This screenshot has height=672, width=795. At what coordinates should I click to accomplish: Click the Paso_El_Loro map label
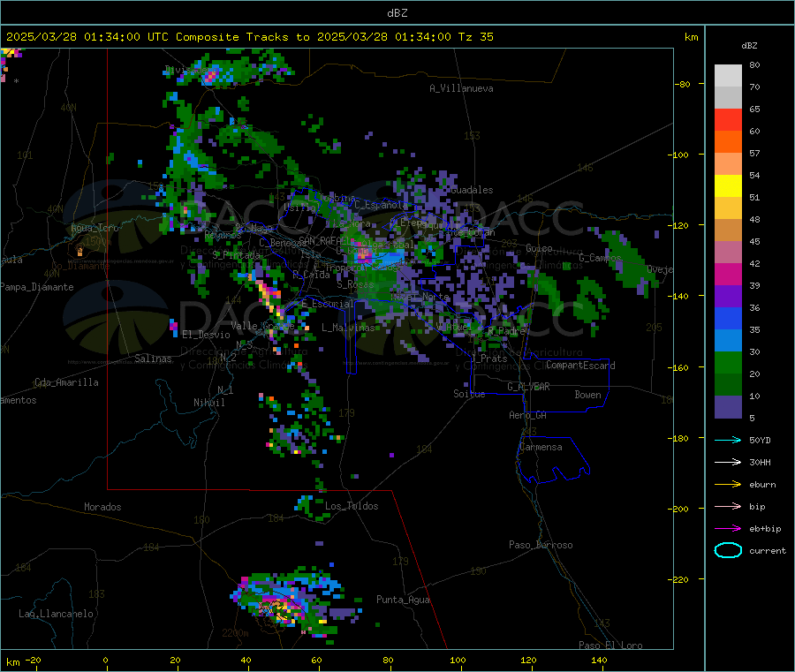(610, 646)
